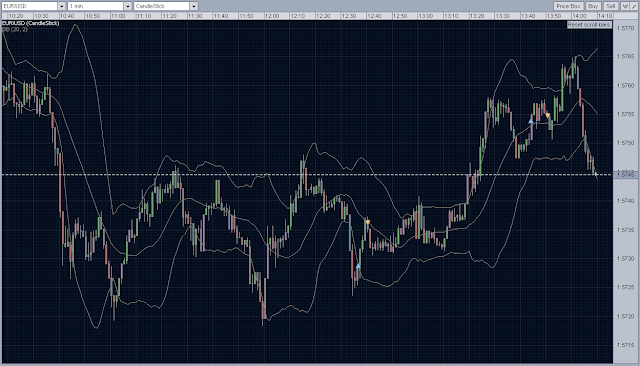Open the indicators icon button beside Sell
Screen dimensions: 640x366
(625, 6)
